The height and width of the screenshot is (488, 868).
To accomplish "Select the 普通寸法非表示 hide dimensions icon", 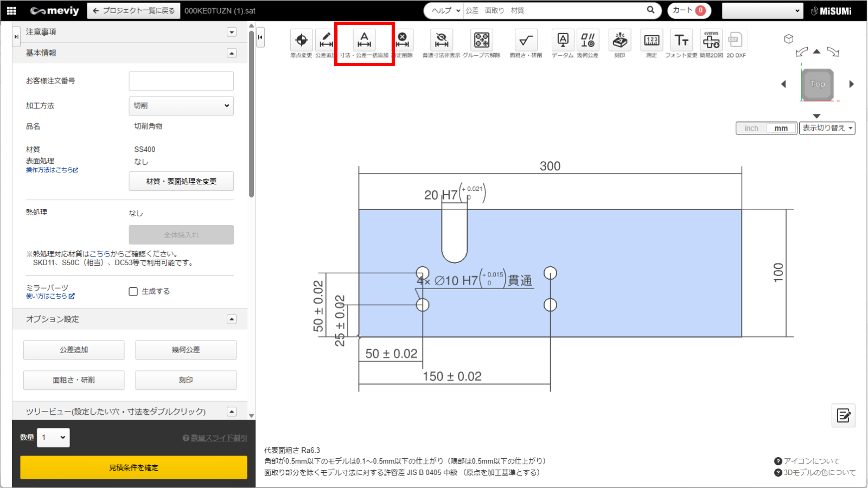I will [441, 41].
